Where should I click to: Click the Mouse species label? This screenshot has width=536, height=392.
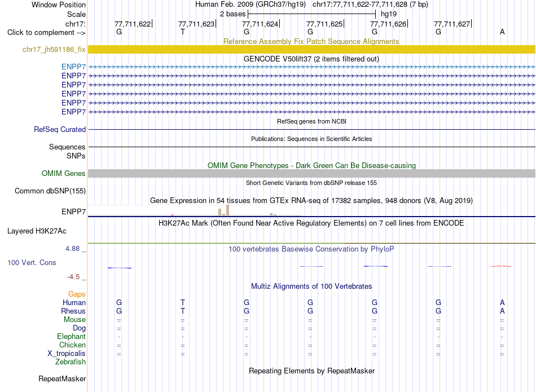click(74, 320)
